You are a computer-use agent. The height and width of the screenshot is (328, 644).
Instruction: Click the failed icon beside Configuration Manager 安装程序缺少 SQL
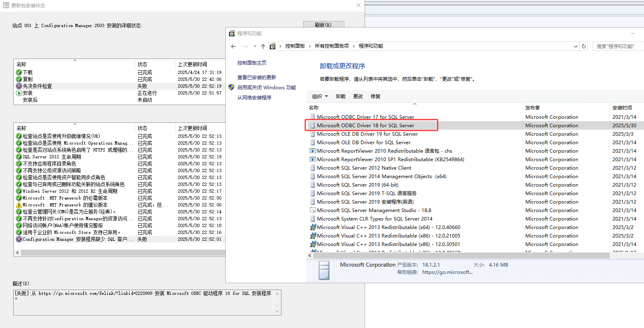coord(19,239)
